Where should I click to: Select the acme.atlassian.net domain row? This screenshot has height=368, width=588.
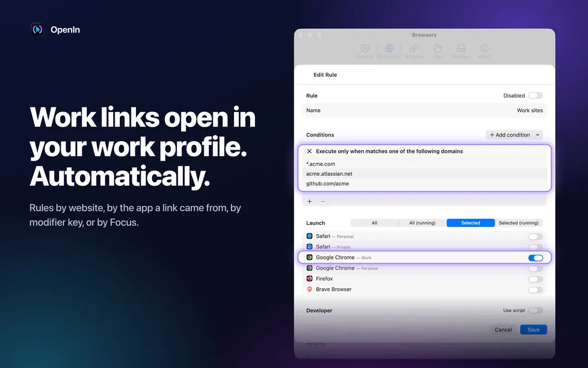tap(424, 174)
